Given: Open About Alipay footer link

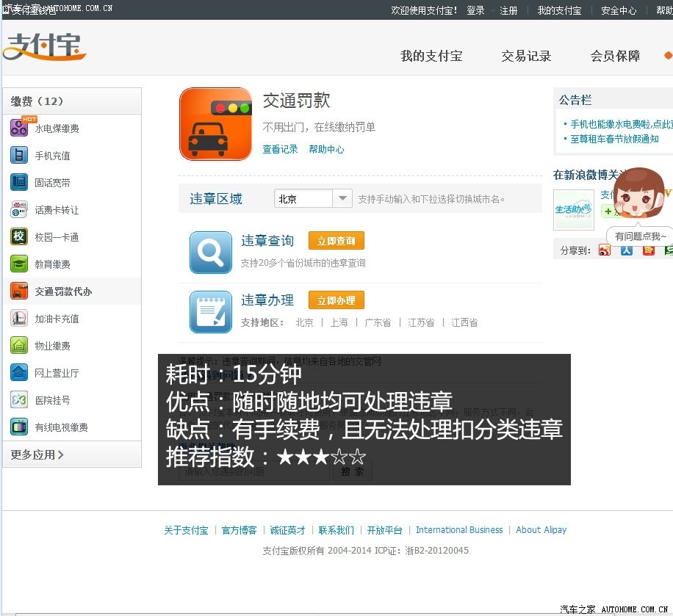Looking at the screenshot, I should [541, 530].
